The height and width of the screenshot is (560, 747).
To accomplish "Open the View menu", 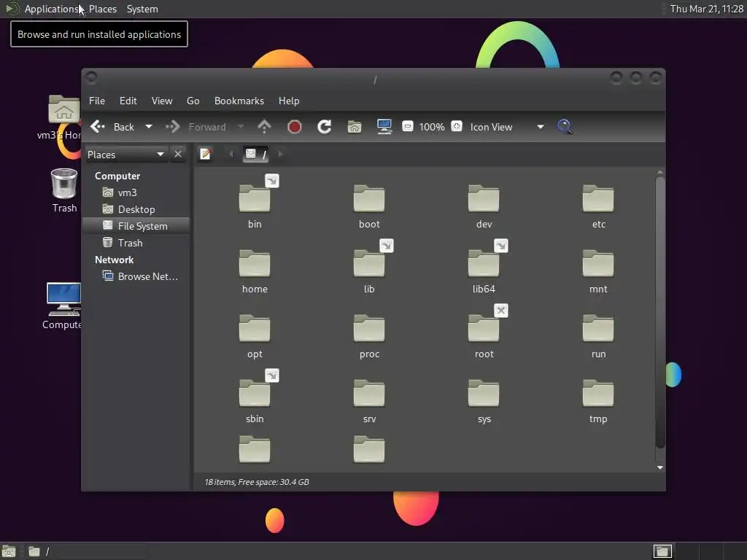I will click(x=162, y=101).
